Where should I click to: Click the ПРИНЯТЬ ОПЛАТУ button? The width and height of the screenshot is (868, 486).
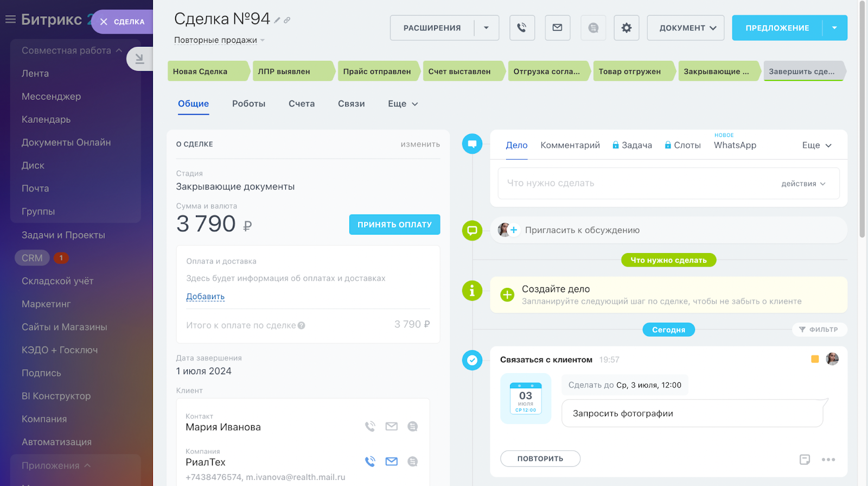pos(394,224)
